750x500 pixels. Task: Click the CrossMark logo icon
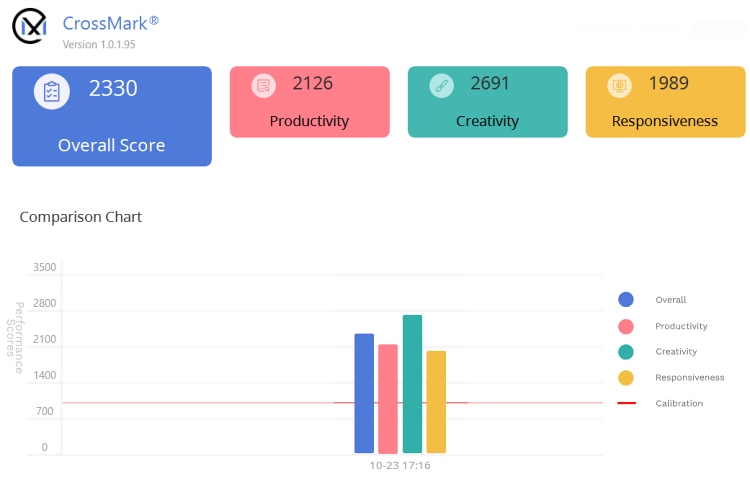tap(30, 26)
